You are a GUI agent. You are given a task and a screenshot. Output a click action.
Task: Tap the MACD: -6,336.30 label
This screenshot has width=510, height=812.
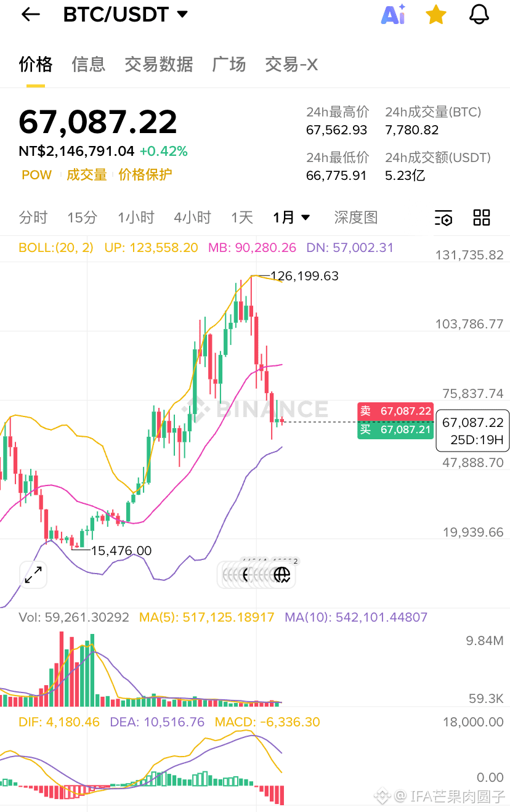point(267,722)
